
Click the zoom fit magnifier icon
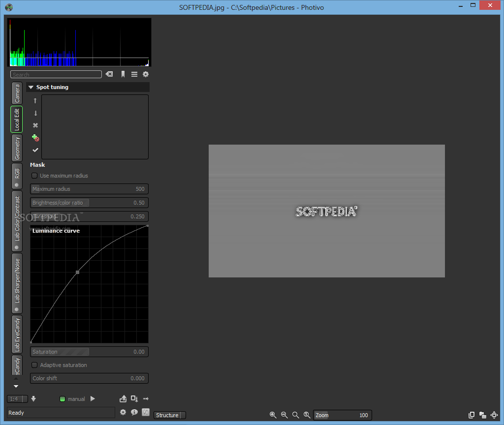[295, 415]
